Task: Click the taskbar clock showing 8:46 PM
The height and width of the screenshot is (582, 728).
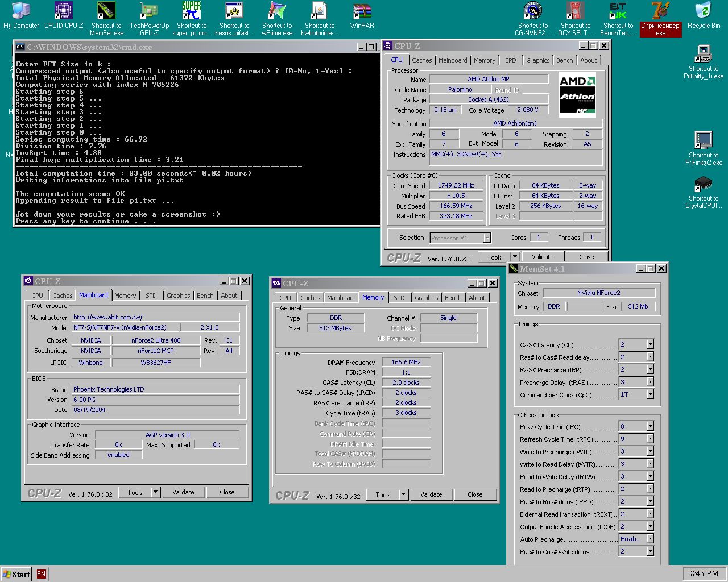Action: point(704,573)
